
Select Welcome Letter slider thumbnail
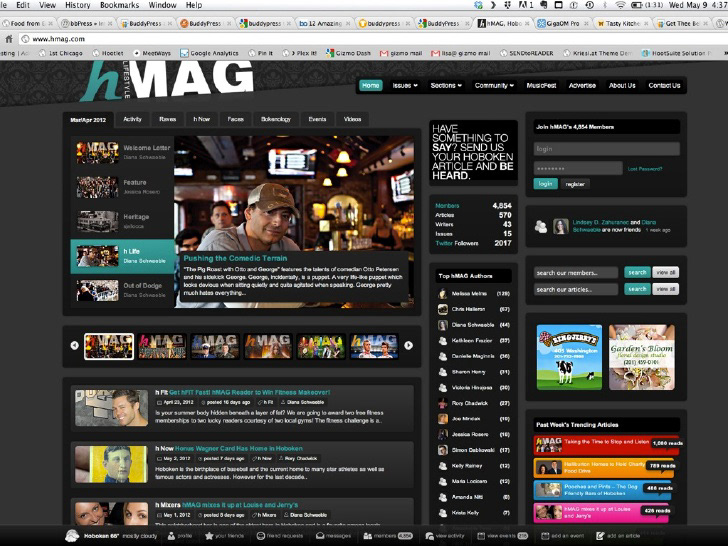coord(98,152)
